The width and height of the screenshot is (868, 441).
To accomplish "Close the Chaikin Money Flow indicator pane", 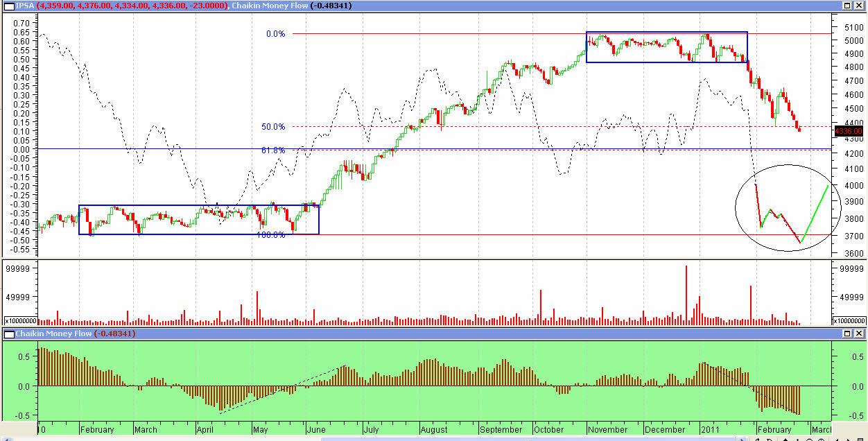I will click(859, 334).
